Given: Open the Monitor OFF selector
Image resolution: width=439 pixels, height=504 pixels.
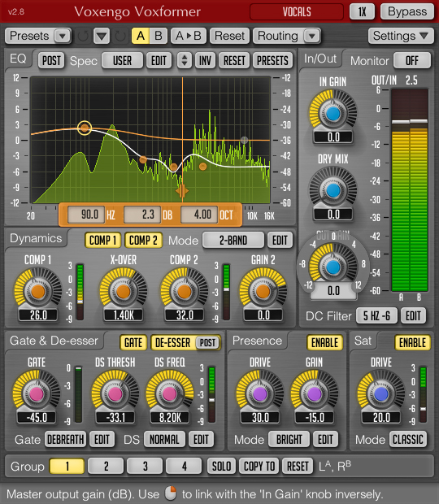Looking at the screenshot, I should point(412,60).
